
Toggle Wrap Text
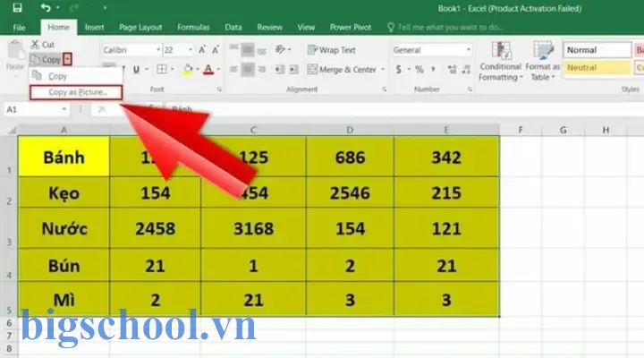tap(331, 50)
